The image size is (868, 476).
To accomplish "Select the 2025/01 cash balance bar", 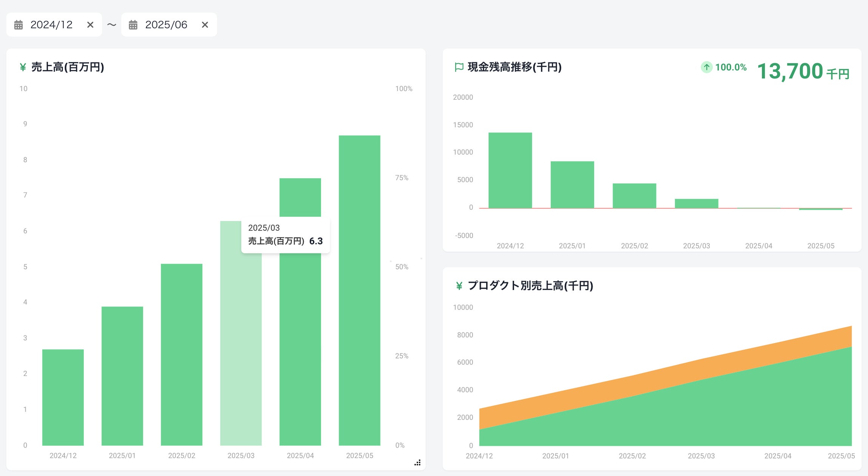I will click(572, 185).
